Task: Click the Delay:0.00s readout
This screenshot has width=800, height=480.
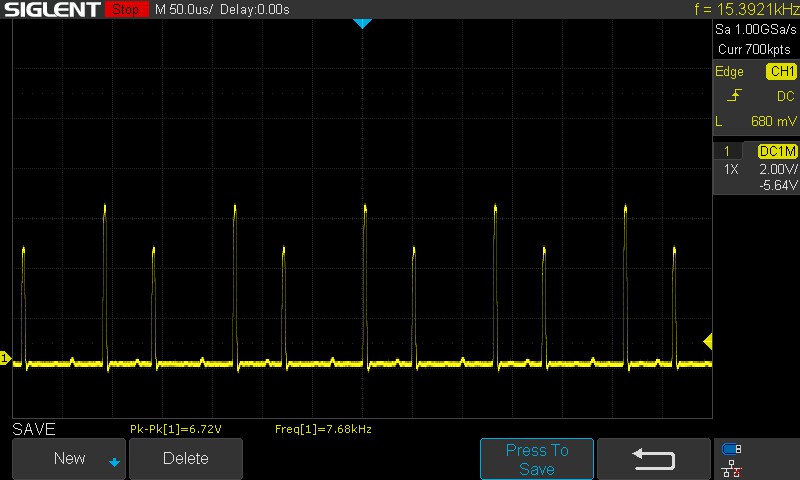Action: pos(255,9)
